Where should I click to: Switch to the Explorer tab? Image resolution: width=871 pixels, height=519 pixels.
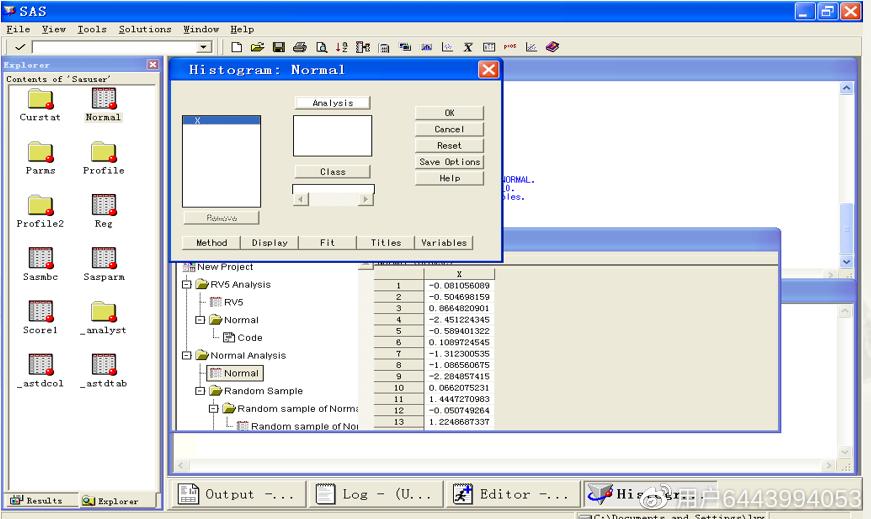[108, 500]
